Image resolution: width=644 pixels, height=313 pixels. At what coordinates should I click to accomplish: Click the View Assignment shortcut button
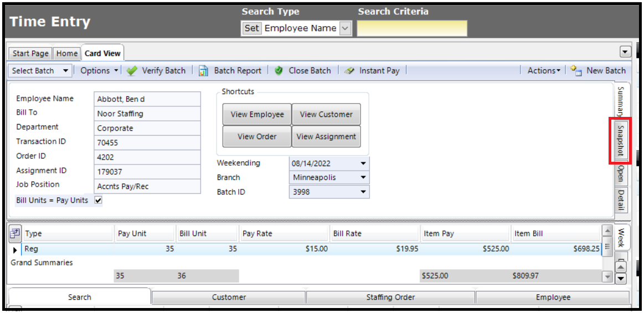point(326,136)
